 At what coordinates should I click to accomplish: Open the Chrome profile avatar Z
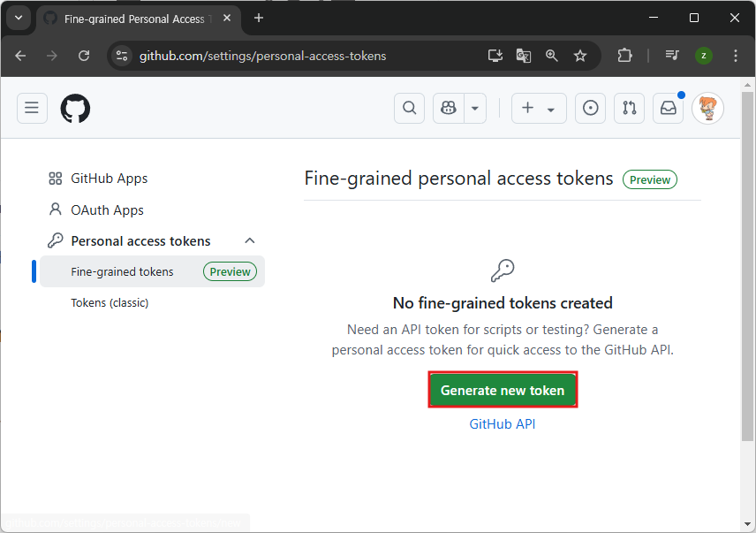(703, 56)
